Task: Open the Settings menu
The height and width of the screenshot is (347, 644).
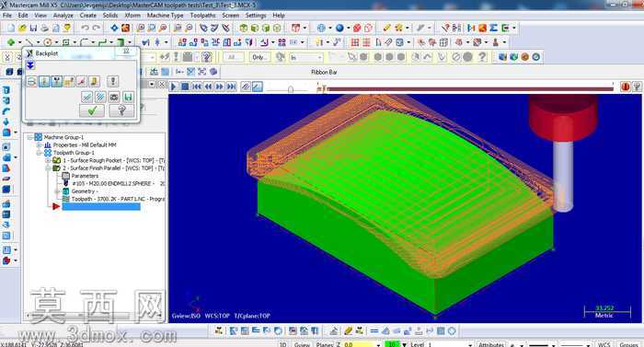Action: point(256,16)
